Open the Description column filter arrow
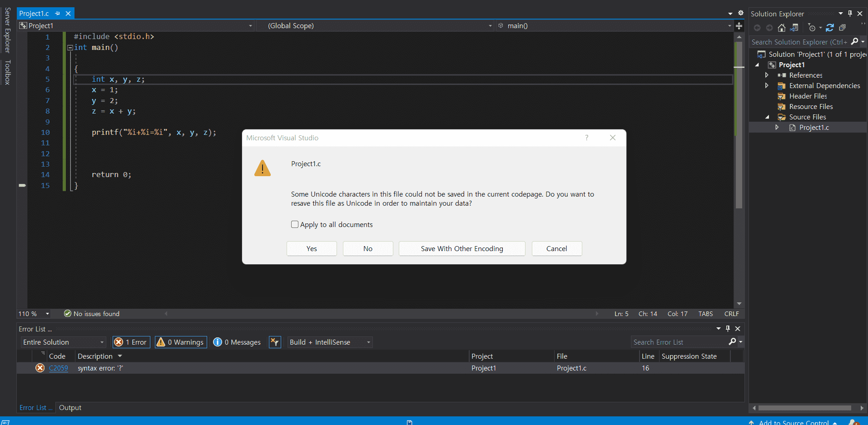The image size is (868, 425). point(120,356)
